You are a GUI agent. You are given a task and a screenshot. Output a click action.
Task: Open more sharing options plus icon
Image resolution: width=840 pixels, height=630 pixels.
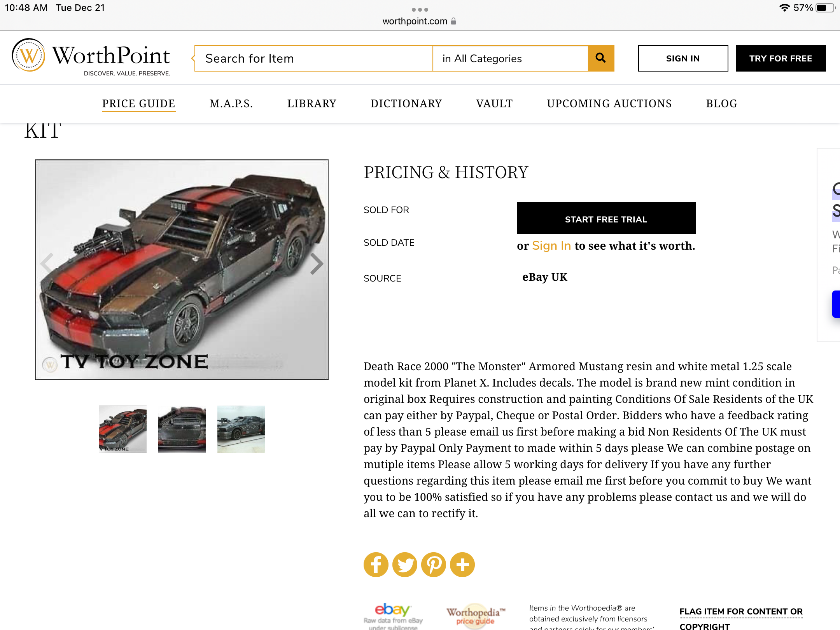462,565
